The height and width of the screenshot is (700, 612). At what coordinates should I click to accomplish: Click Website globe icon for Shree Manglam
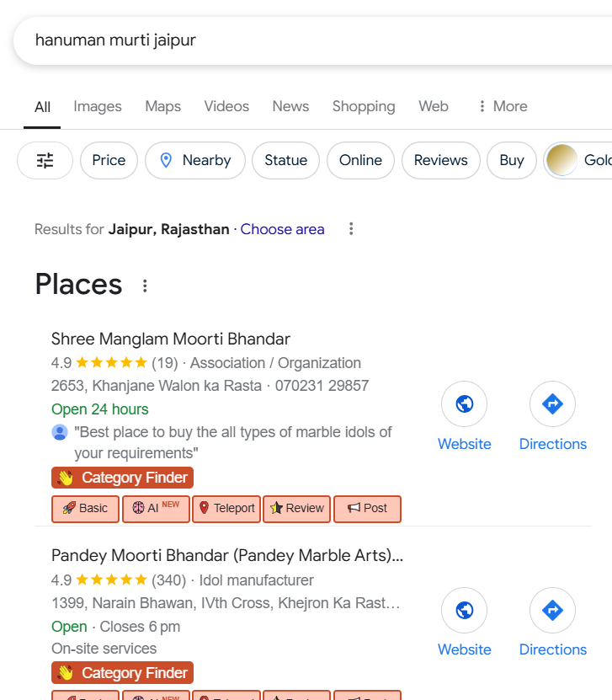click(x=464, y=404)
